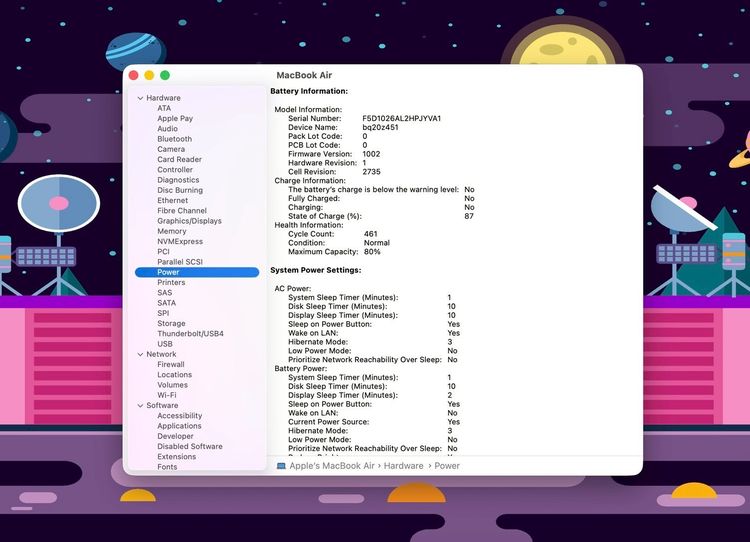Select the highlighted Power entry
Image resolution: width=750 pixels, height=542 pixels.
pyautogui.click(x=197, y=272)
